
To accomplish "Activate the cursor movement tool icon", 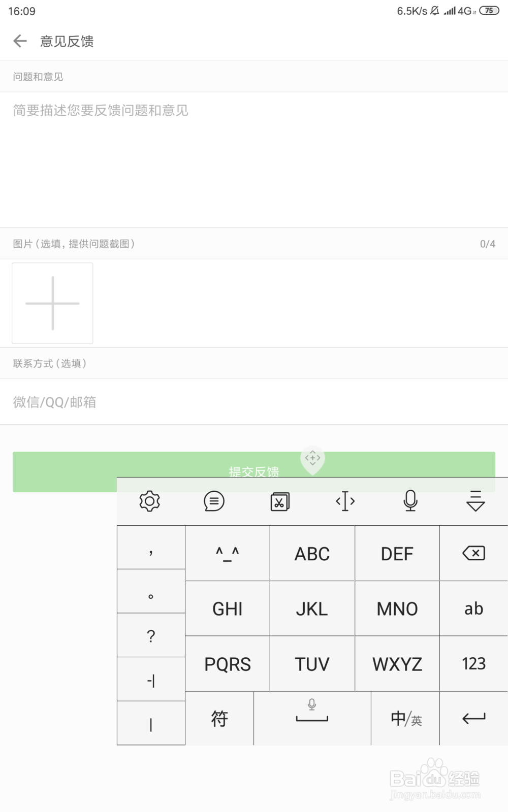I will pos(345,501).
